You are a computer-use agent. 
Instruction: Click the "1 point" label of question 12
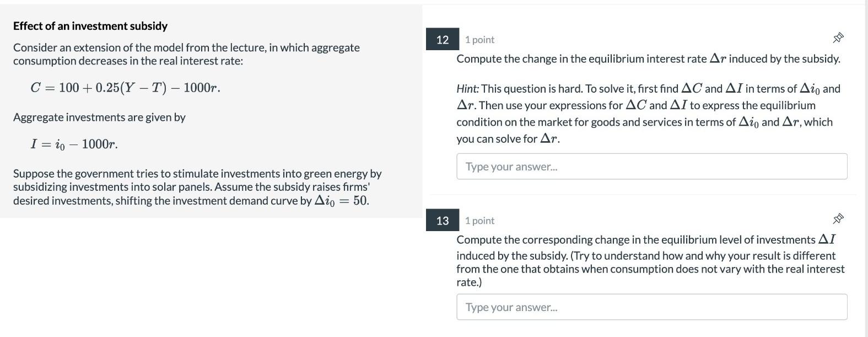tap(479, 40)
